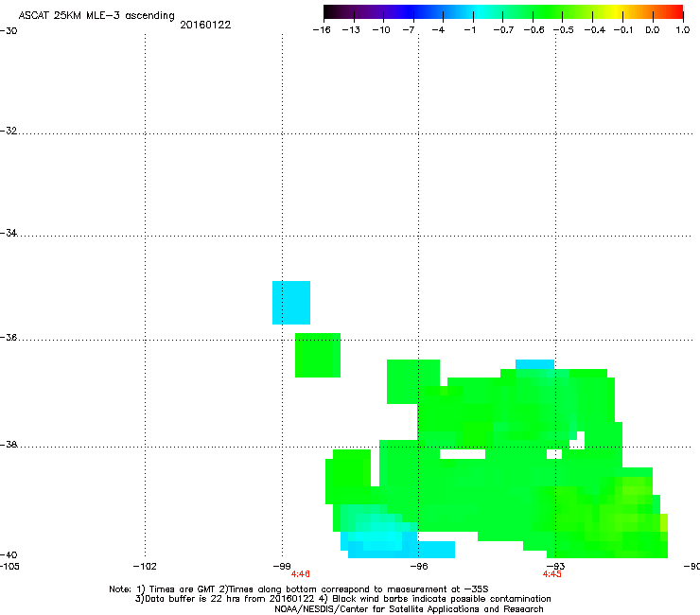
Task: Click the -0.1 colorbar tick label
Action: tap(623, 30)
